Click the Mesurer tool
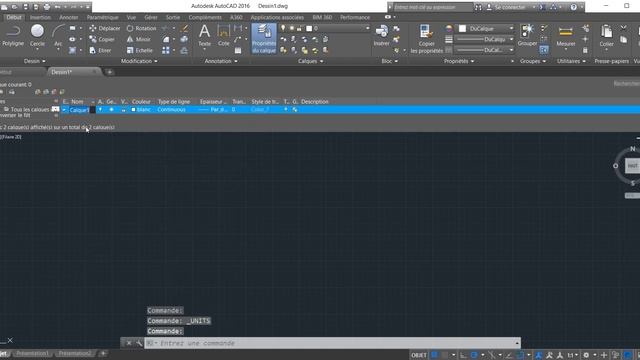 click(566, 36)
